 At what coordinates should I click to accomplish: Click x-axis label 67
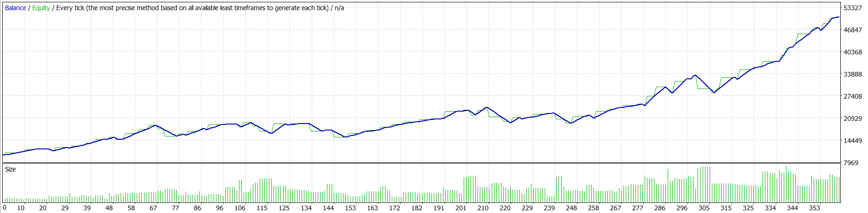(x=153, y=208)
